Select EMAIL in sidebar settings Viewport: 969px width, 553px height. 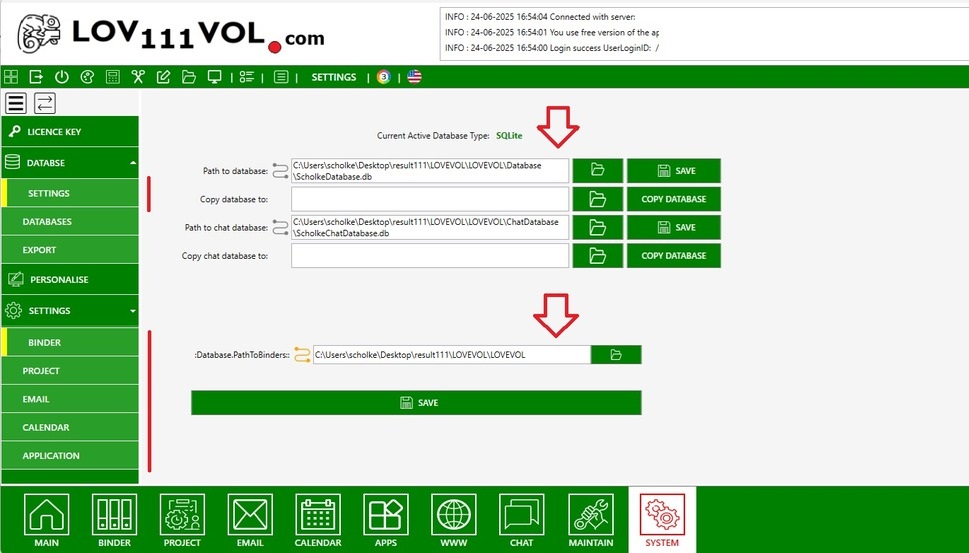pyautogui.click(x=70, y=399)
